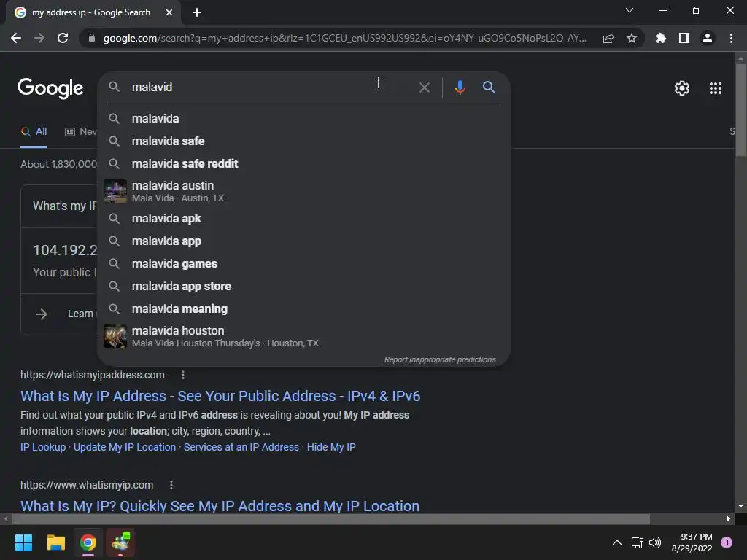Open 'Update My IP Location' sitelink
The height and width of the screenshot is (560, 747).
[x=124, y=447]
